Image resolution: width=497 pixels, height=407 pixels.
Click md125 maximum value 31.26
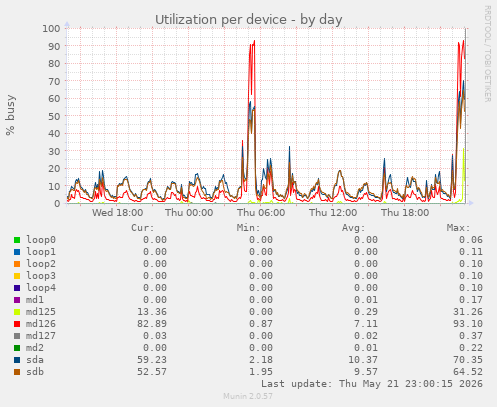(468, 312)
